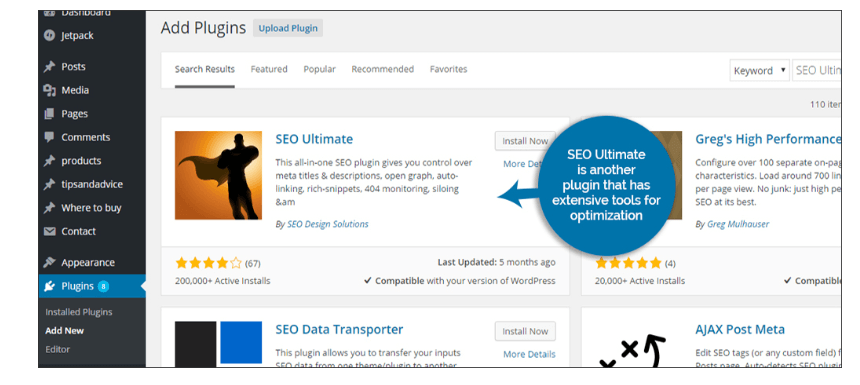This screenshot has width=860, height=385.
Task: Click the 20,000+ Active Installs text
Action: 640,281
